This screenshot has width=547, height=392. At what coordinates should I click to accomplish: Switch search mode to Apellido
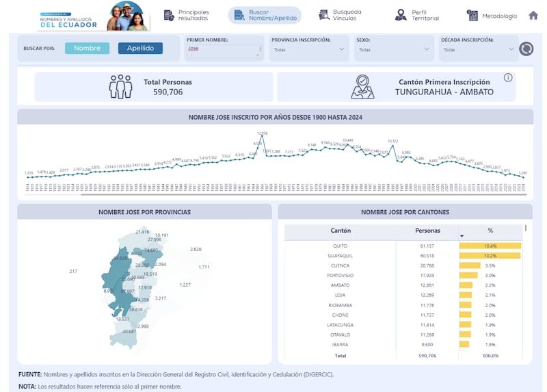pyautogui.click(x=140, y=49)
